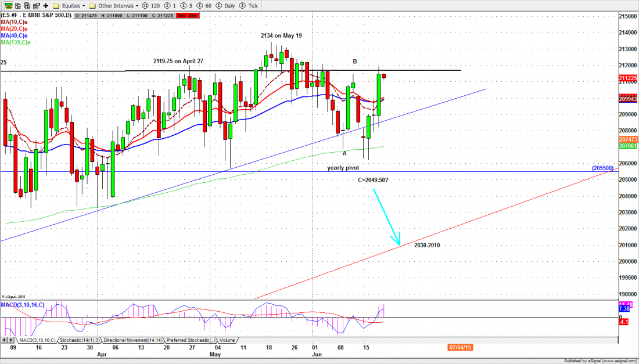Screen dimensions: 639x364
Task: Expand the Other Intervals dropdown
Action: click(116, 5)
